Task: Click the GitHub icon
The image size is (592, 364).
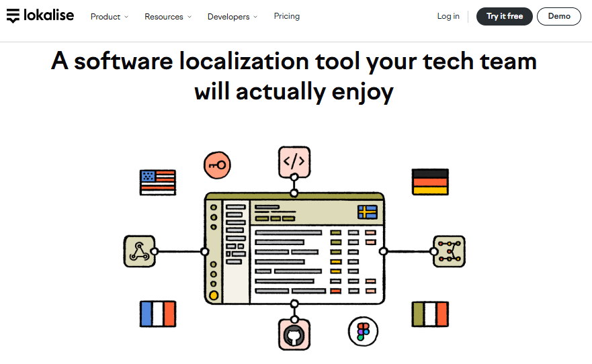Action: click(x=294, y=334)
